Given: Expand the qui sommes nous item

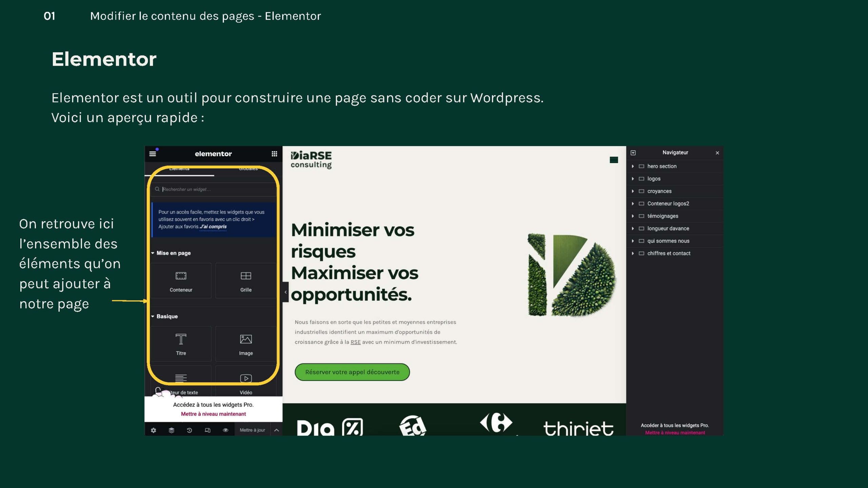Looking at the screenshot, I should click(x=633, y=241).
